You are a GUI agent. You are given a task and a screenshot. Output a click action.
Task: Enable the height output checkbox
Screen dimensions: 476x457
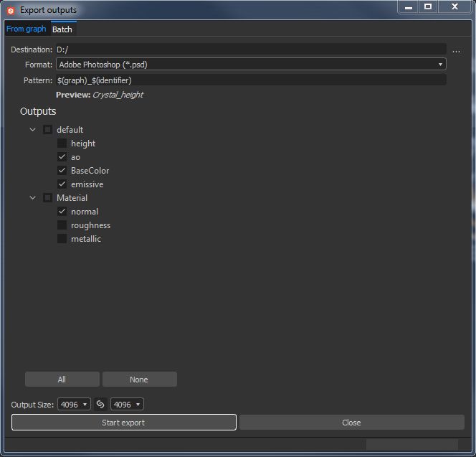point(62,143)
